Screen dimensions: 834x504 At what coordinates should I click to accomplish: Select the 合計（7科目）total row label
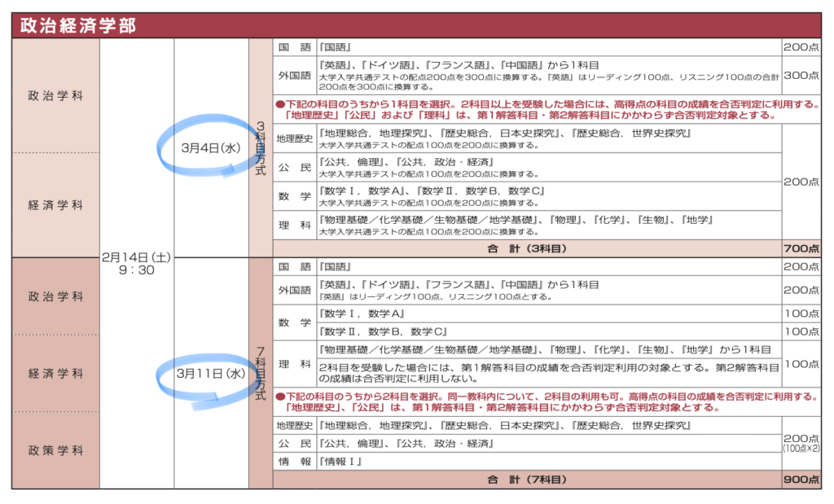click(526, 480)
